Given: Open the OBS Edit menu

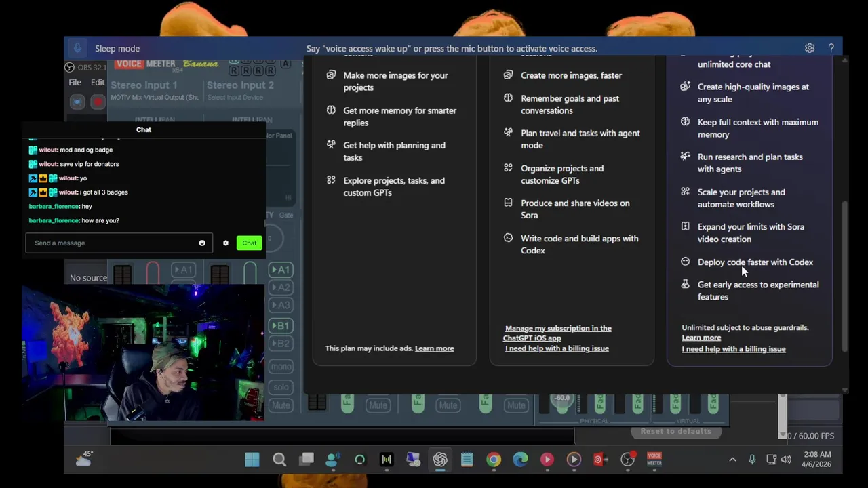Looking at the screenshot, I should coord(98,83).
